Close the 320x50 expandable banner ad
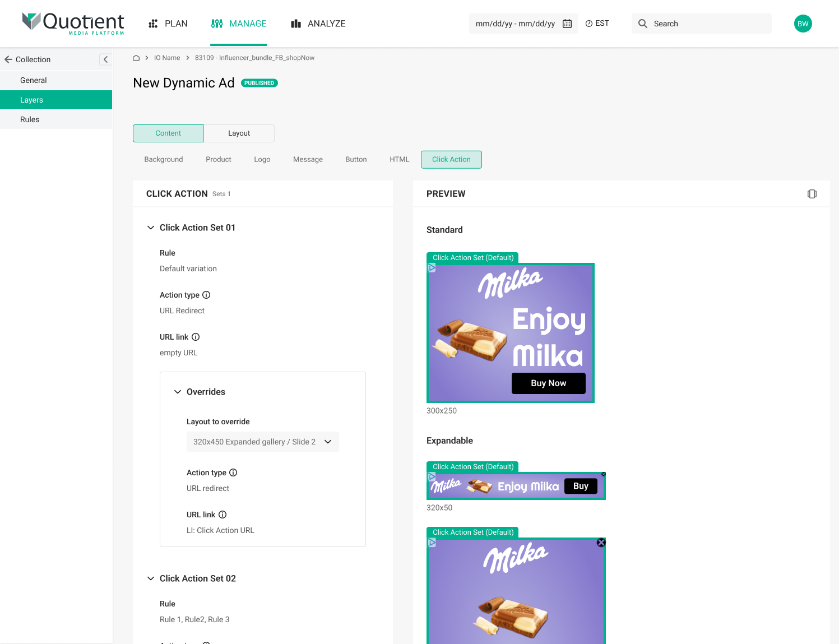This screenshot has width=839, height=644. click(x=604, y=474)
